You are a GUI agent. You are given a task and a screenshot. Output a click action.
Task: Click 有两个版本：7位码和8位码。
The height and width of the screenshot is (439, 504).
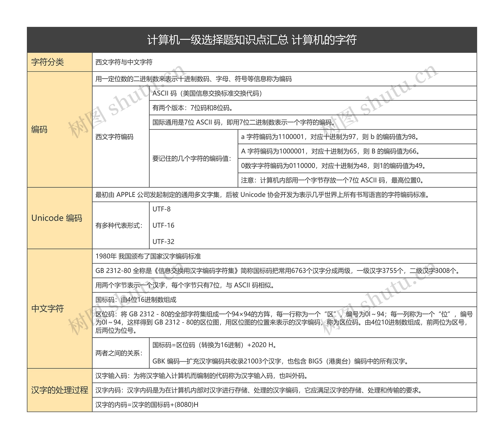193,108
